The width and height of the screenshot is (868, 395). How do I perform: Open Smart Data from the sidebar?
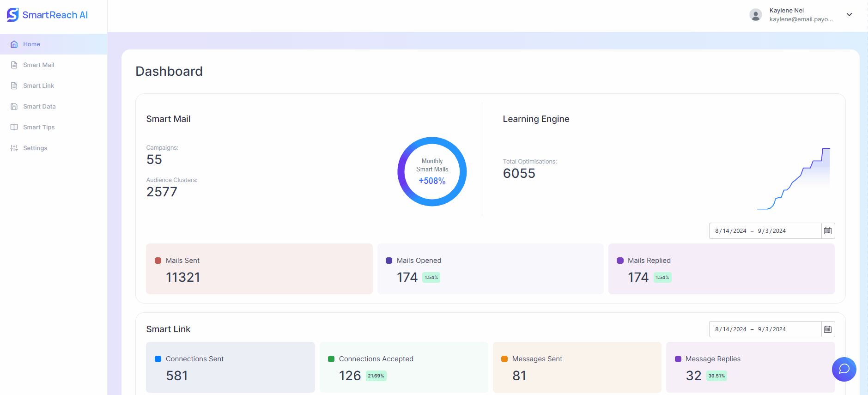click(x=54, y=107)
